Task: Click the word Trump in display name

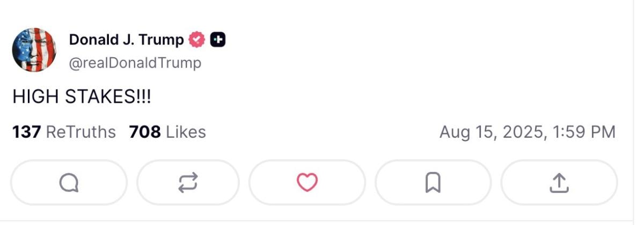Action: [160, 40]
